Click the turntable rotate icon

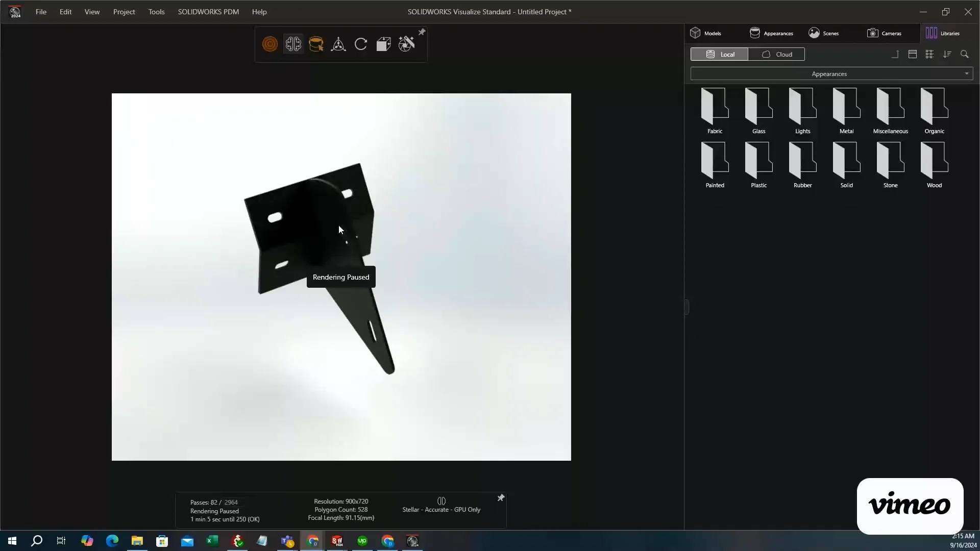tap(361, 44)
